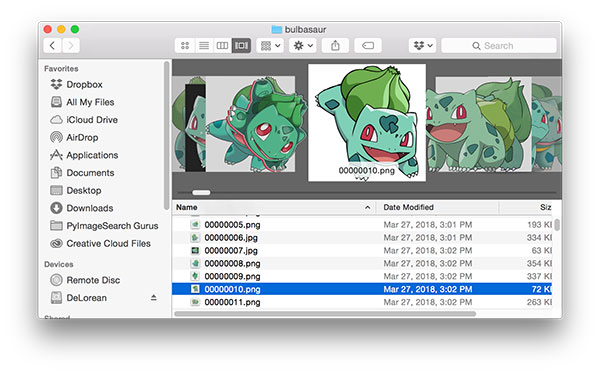The image size is (600, 373).
Task: Sort files by the Name column
Action: 187,207
